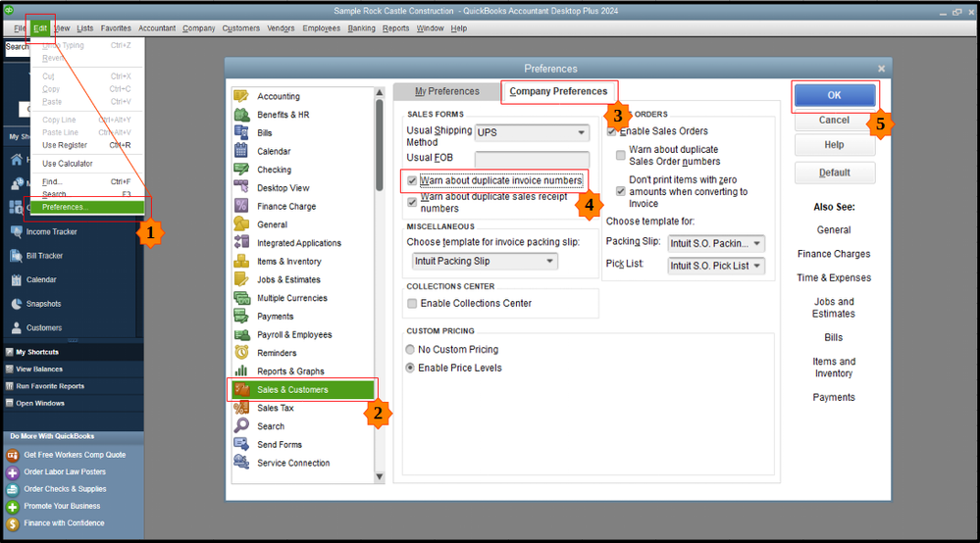This screenshot has width=980, height=543.
Task: Open Send Forms preference icon
Action: click(241, 444)
